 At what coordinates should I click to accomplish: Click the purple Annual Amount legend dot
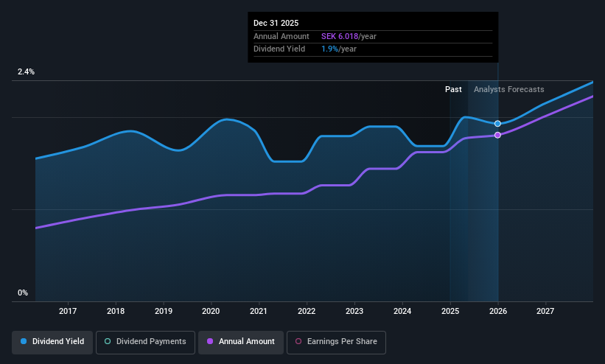[210, 341]
